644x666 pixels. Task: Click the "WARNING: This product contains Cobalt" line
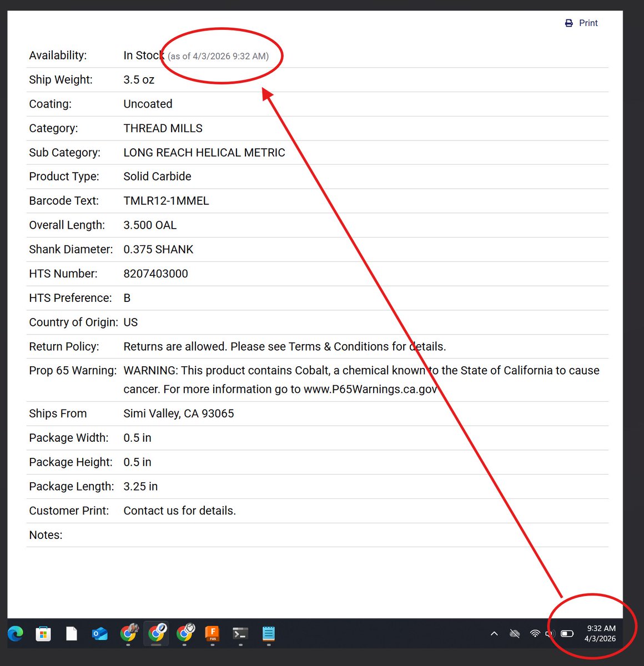(x=361, y=371)
